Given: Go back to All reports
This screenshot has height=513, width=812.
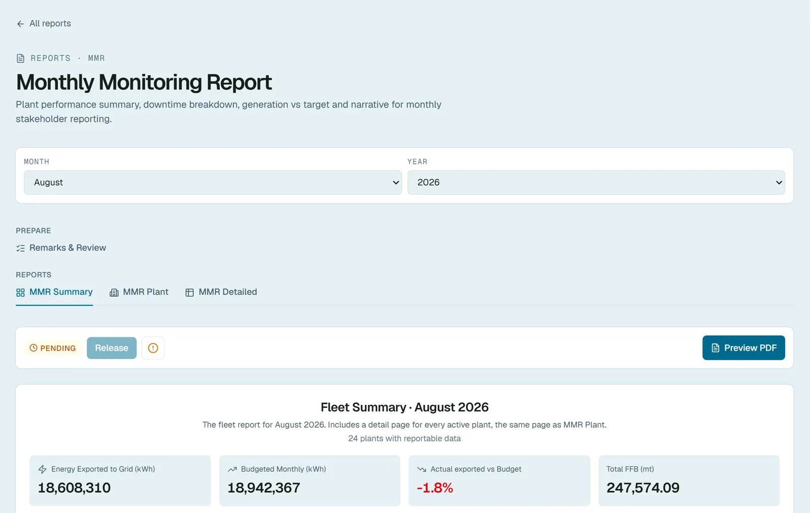Looking at the screenshot, I should [x=44, y=24].
